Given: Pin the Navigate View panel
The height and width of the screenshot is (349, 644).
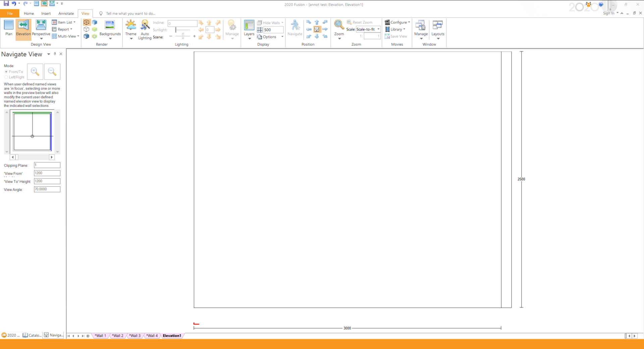Looking at the screenshot, I should click(x=55, y=54).
